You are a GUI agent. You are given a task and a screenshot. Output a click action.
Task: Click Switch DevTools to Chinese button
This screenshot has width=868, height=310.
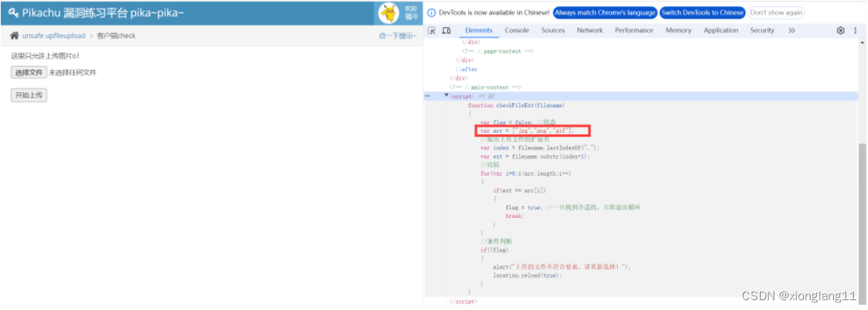pos(703,13)
